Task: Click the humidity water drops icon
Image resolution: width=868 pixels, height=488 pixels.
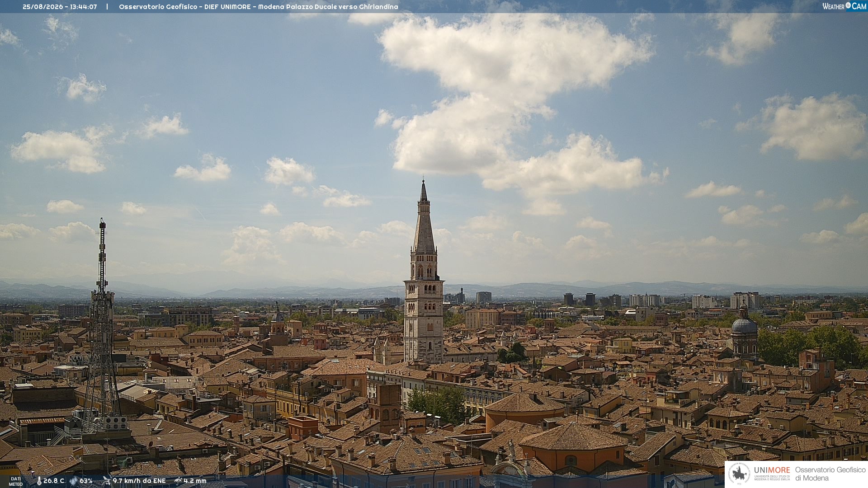Action: click(73, 481)
